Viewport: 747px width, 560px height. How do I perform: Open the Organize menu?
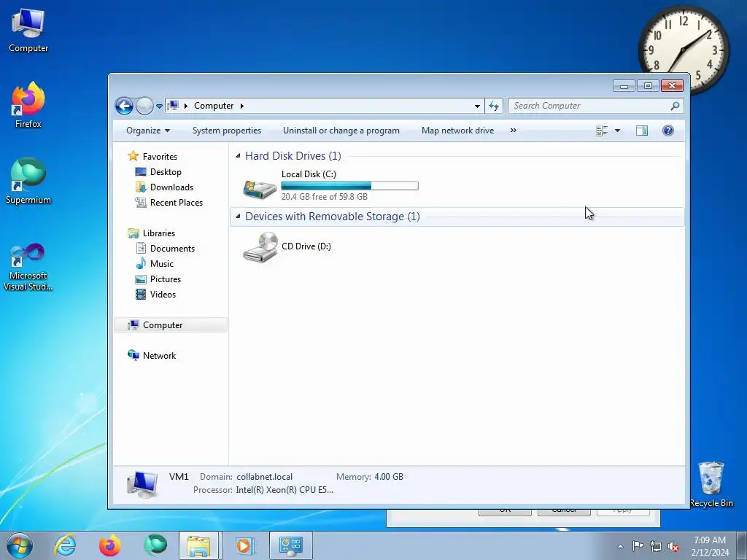[x=148, y=131]
